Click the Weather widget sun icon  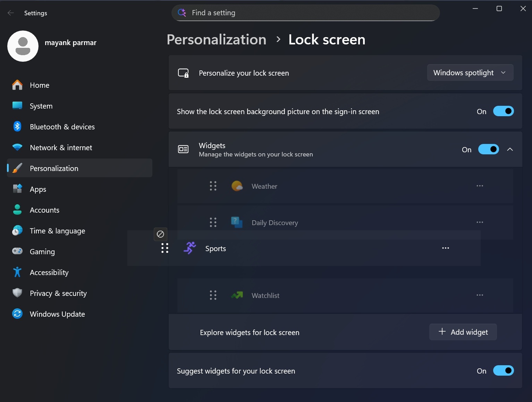[x=237, y=186]
